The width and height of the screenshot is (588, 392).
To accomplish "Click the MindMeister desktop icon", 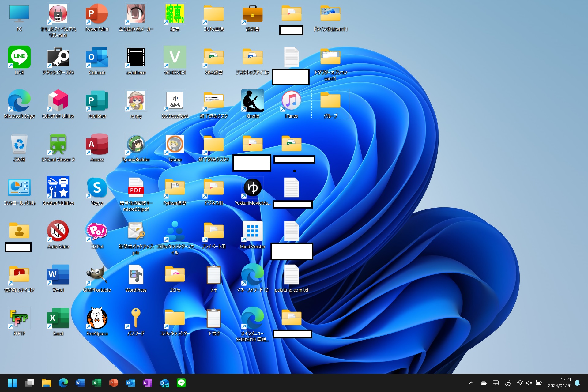I will (x=252, y=231).
